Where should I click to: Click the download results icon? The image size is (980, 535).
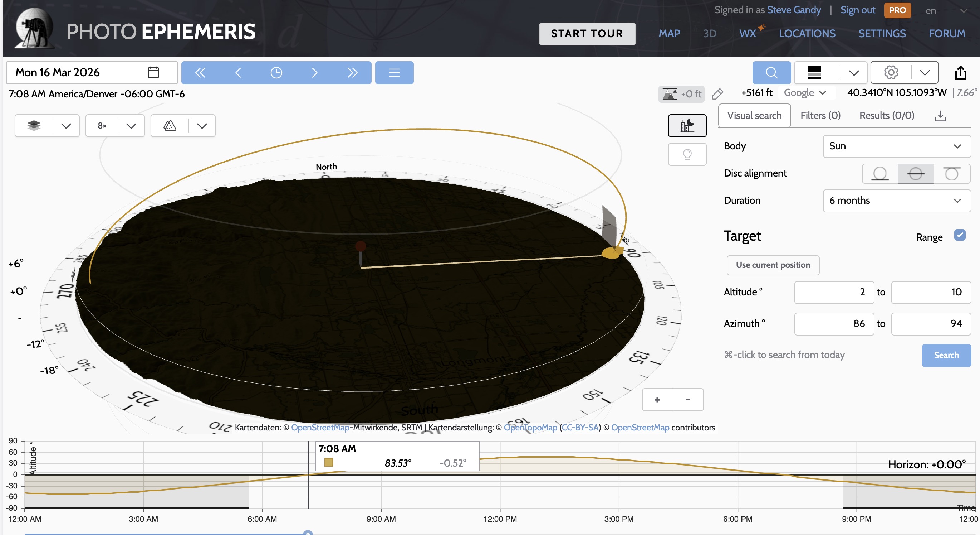pyautogui.click(x=940, y=116)
